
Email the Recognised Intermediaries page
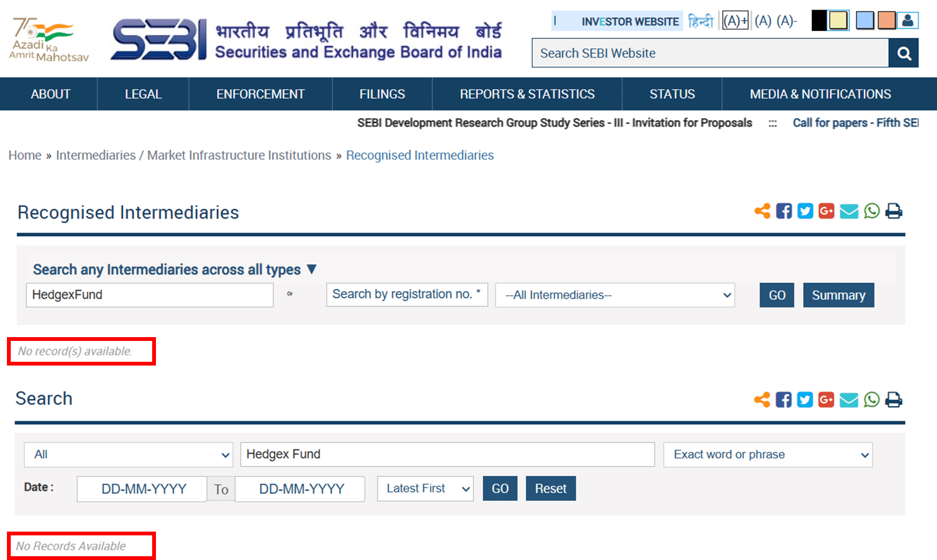[849, 211]
